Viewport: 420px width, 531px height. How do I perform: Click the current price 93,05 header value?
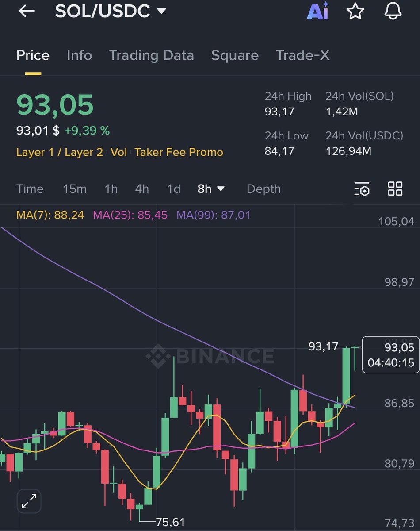tap(55, 105)
